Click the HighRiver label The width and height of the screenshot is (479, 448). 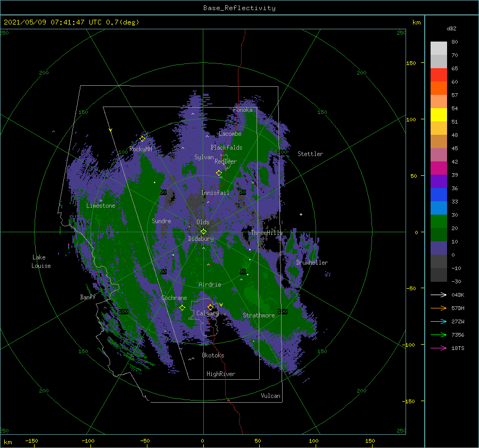(221, 374)
